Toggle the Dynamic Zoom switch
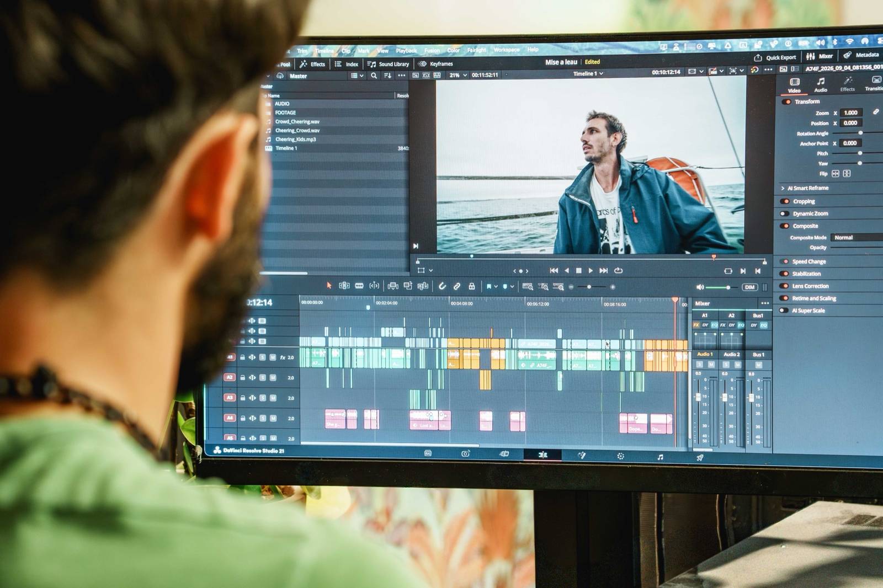 click(784, 213)
